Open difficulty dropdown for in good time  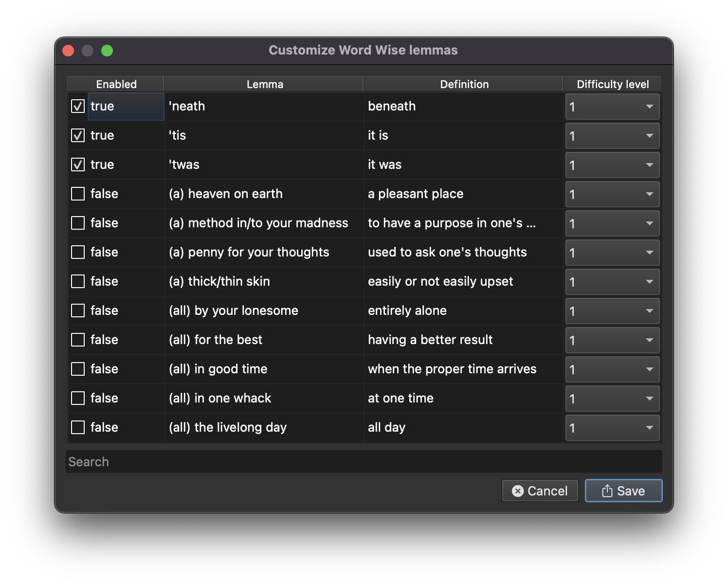(x=612, y=369)
